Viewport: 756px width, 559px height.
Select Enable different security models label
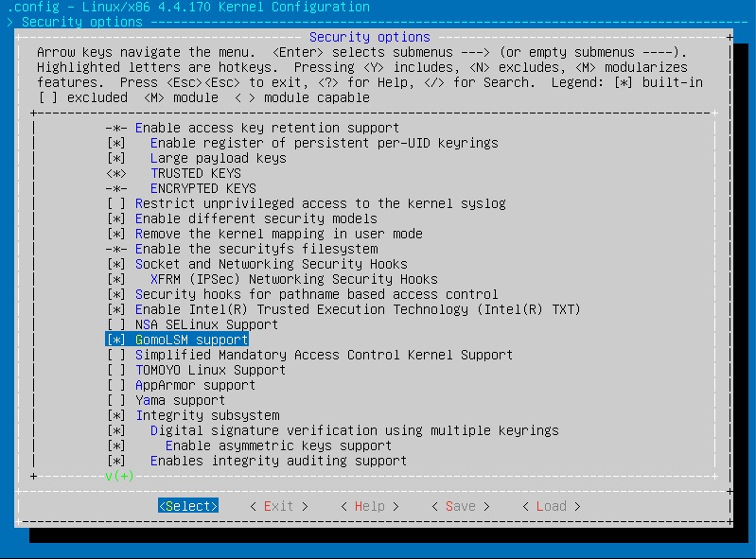(256, 218)
